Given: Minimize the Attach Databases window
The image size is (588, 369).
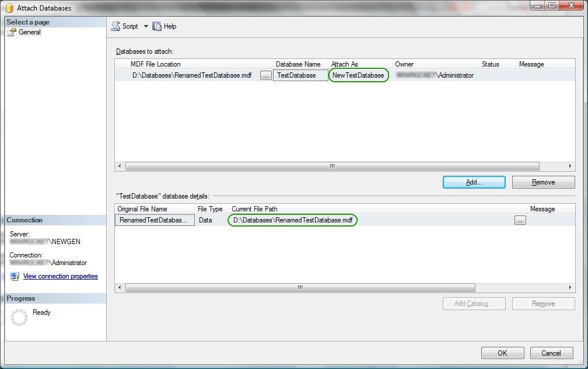Looking at the screenshot, I should click(x=537, y=6).
